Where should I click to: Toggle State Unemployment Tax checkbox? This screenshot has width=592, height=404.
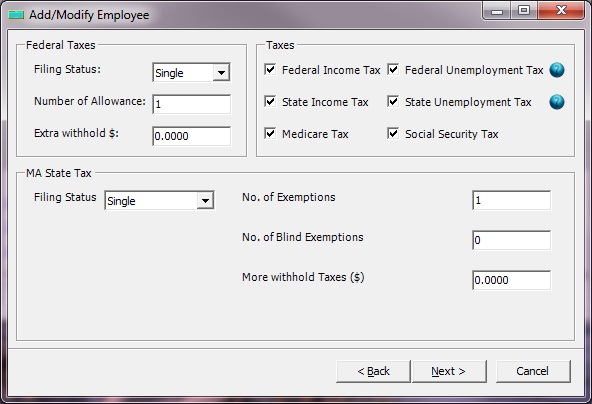tap(393, 102)
